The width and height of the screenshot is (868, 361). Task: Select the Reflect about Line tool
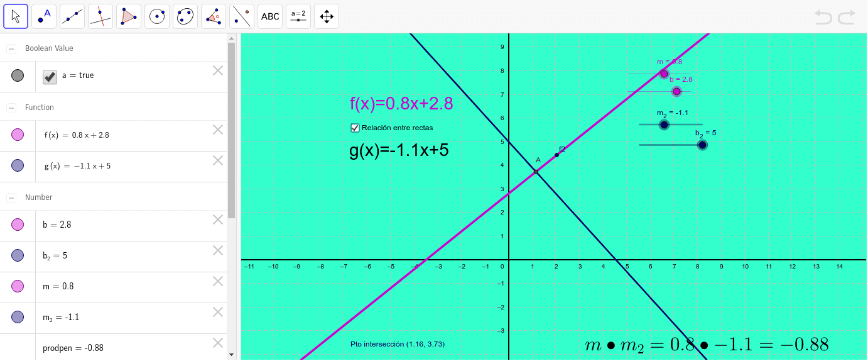pyautogui.click(x=242, y=16)
